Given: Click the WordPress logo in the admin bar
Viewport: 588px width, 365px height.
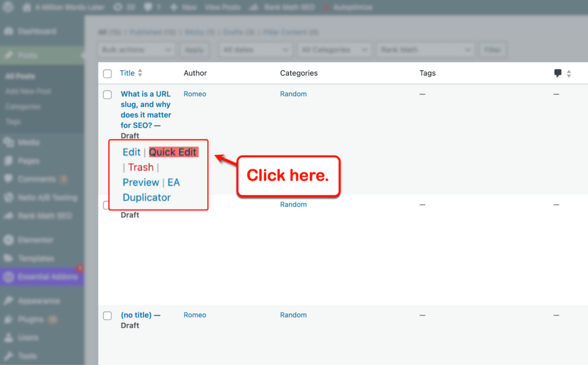Looking at the screenshot, I should click(8, 7).
